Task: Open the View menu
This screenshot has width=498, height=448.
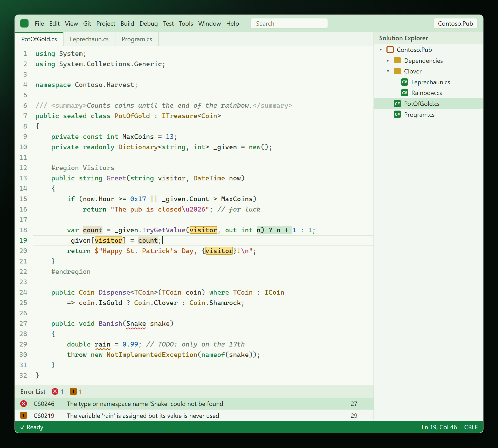Action: point(71,24)
